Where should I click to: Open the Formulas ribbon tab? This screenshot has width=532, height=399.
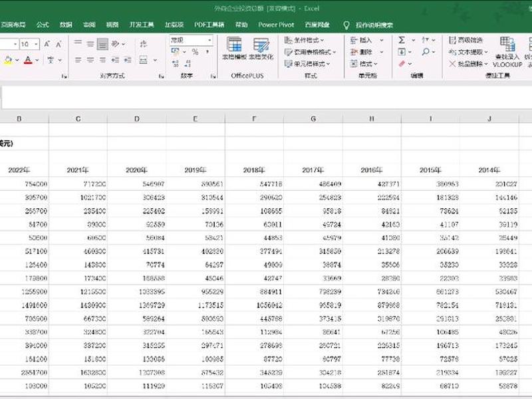tap(43, 25)
